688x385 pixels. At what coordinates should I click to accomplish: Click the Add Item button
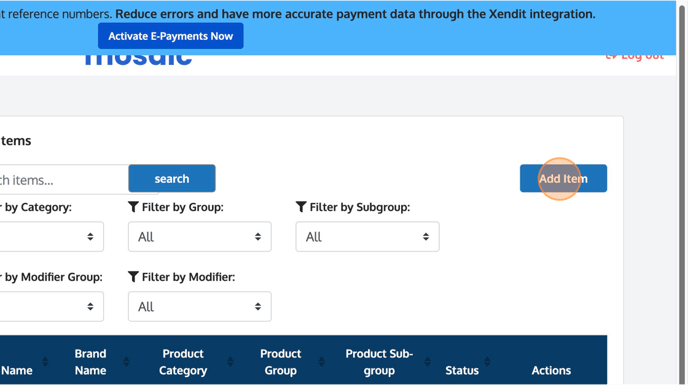click(563, 179)
